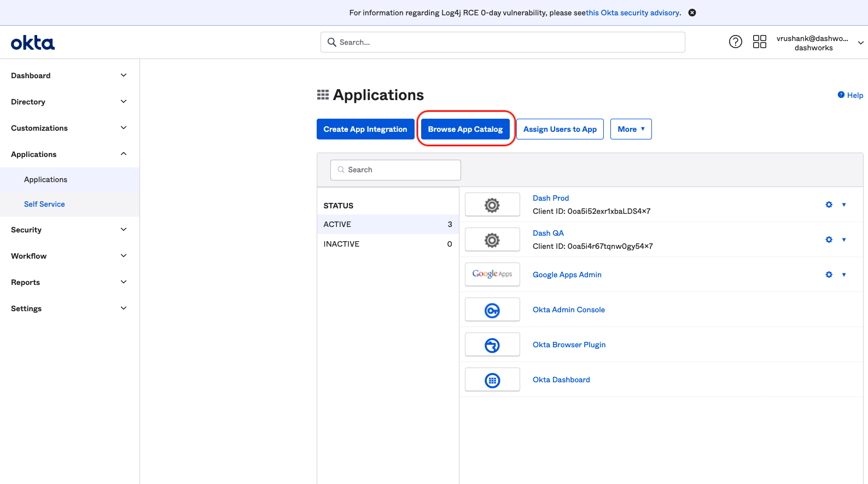This screenshot has height=484, width=868.
Task: Click the Okta logo
Action: pyautogui.click(x=33, y=43)
